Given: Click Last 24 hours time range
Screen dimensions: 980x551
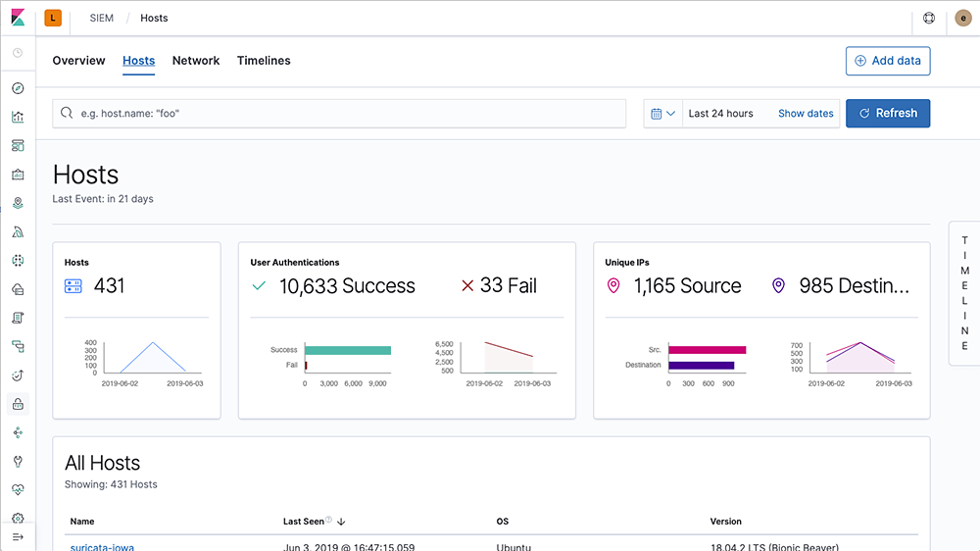Looking at the screenshot, I should [x=720, y=113].
